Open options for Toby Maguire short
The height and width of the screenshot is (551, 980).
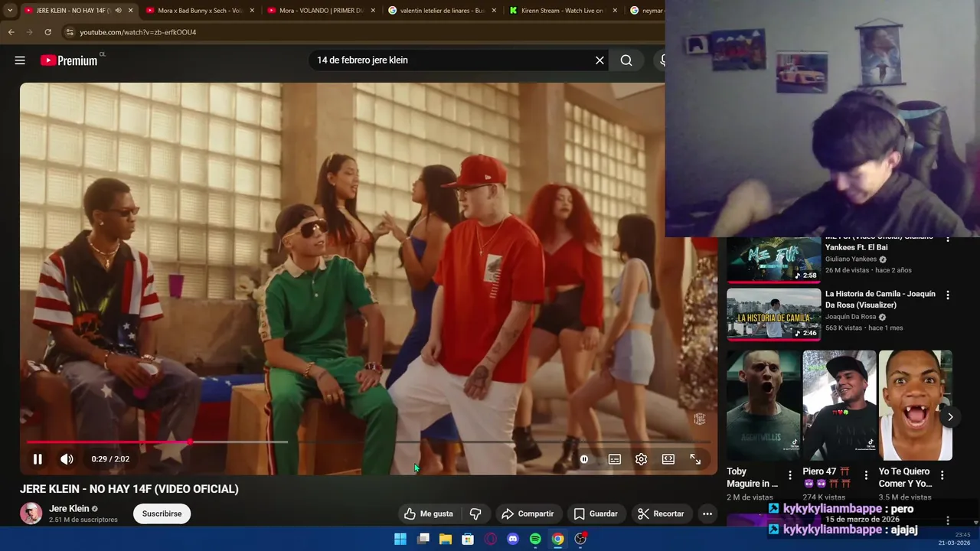[x=790, y=475]
